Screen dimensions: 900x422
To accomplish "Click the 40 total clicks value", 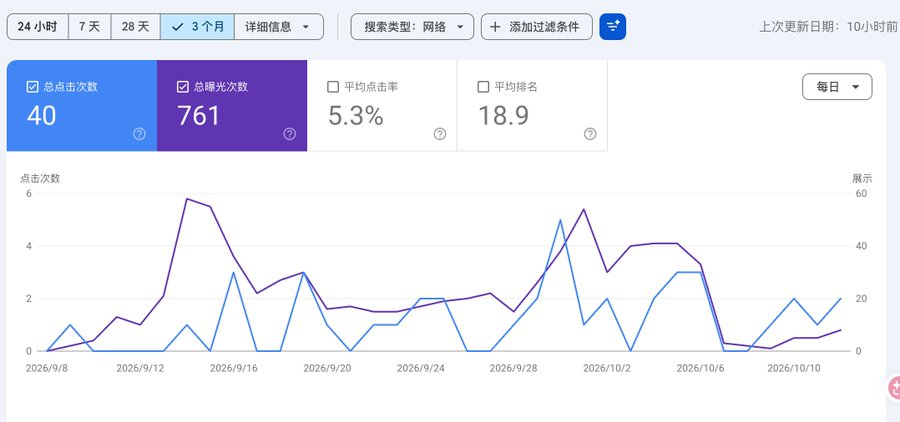I will point(41,115).
